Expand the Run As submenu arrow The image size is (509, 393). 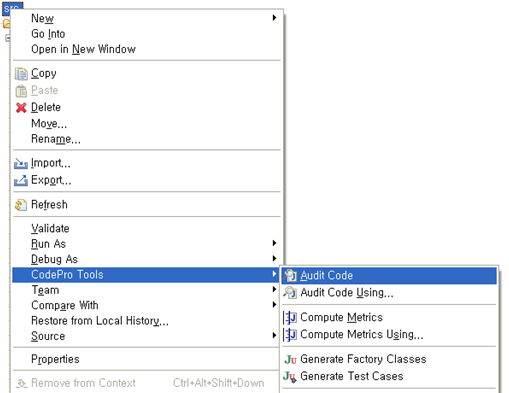pos(274,243)
